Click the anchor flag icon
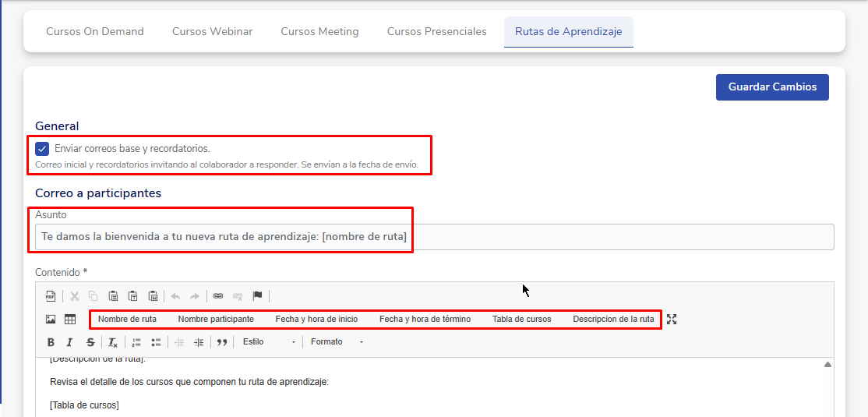The width and height of the screenshot is (868, 417). pyautogui.click(x=257, y=296)
